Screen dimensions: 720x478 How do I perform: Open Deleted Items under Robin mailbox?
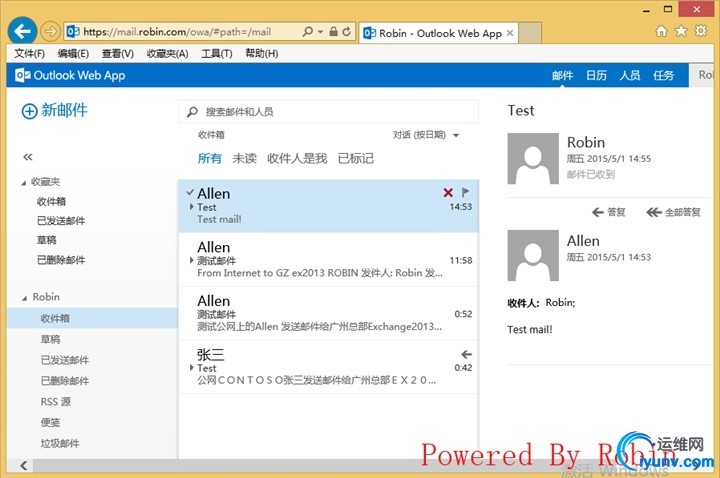click(x=65, y=381)
